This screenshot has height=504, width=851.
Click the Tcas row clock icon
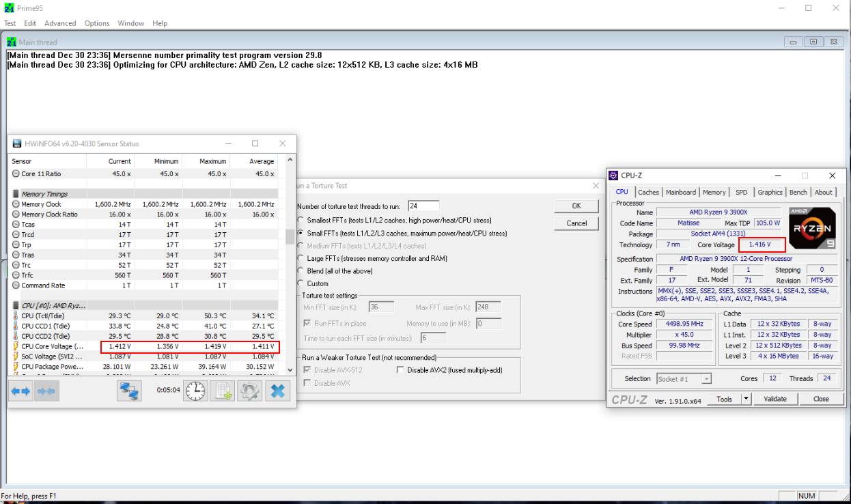point(16,224)
